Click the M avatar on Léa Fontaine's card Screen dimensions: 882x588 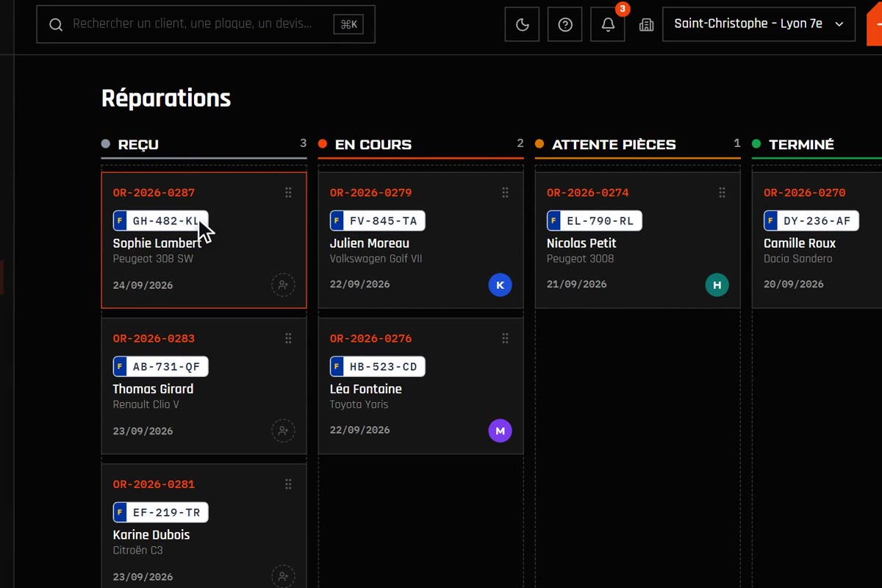click(x=500, y=431)
